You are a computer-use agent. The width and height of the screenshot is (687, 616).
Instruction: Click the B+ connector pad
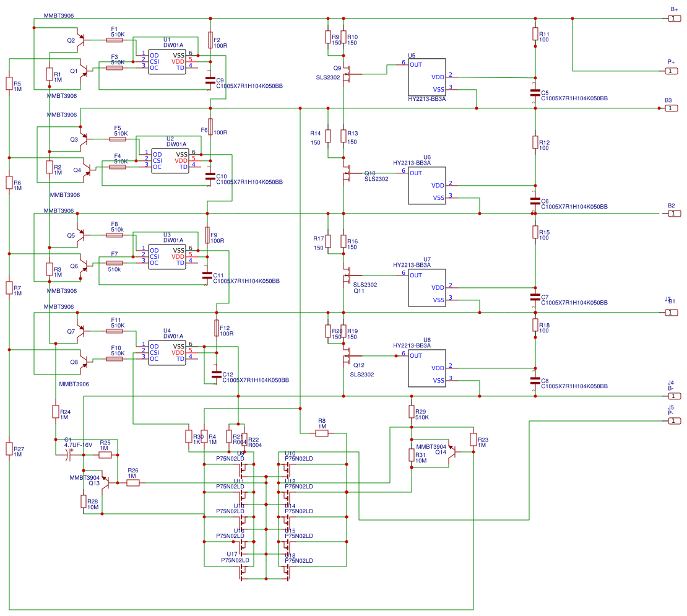tap(674, 19)
